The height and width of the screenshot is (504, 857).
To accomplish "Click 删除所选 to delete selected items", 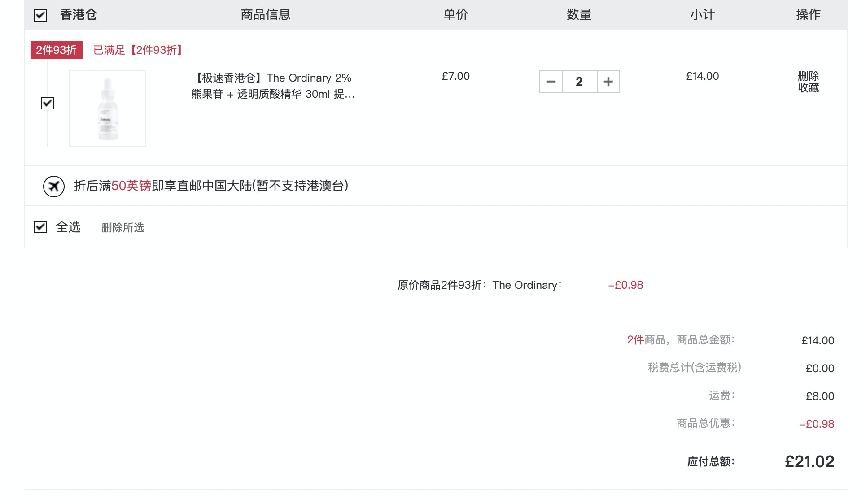I will coord(122,228).
